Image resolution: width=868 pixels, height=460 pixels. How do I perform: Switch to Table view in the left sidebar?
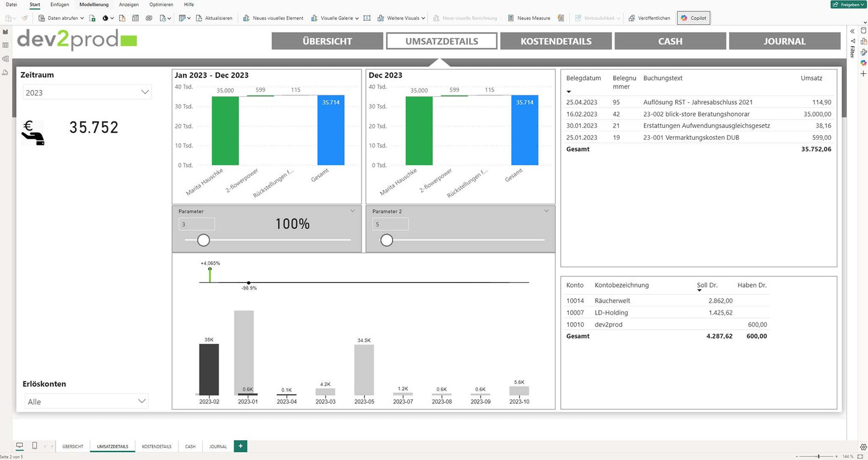click(5, 45)
